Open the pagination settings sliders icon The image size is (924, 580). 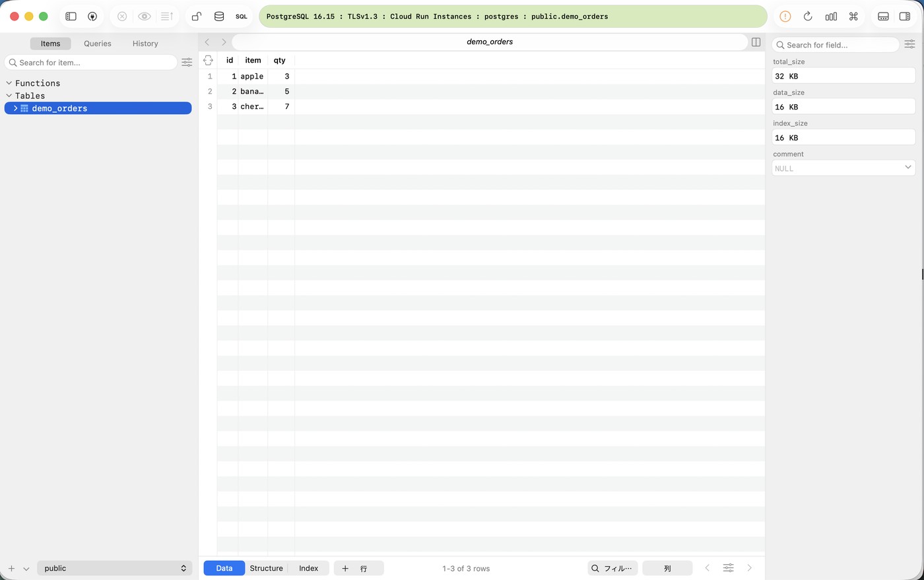(x=729, y=568)
